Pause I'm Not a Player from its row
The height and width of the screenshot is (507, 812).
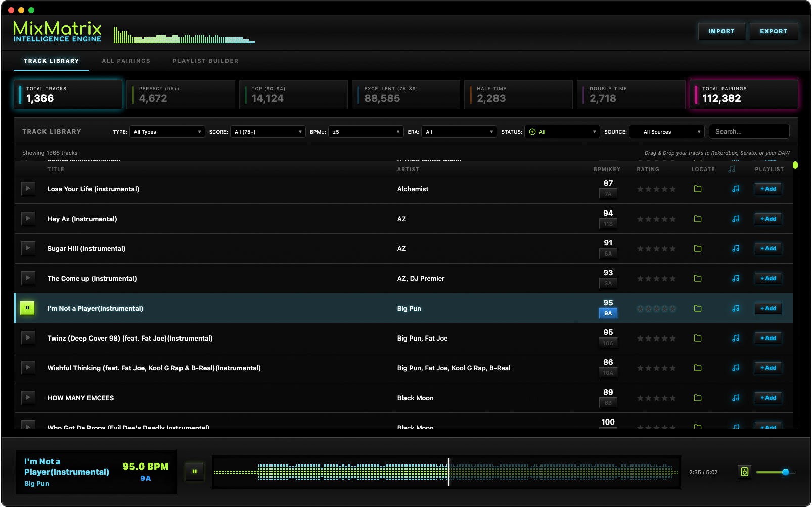coord(27,308)
